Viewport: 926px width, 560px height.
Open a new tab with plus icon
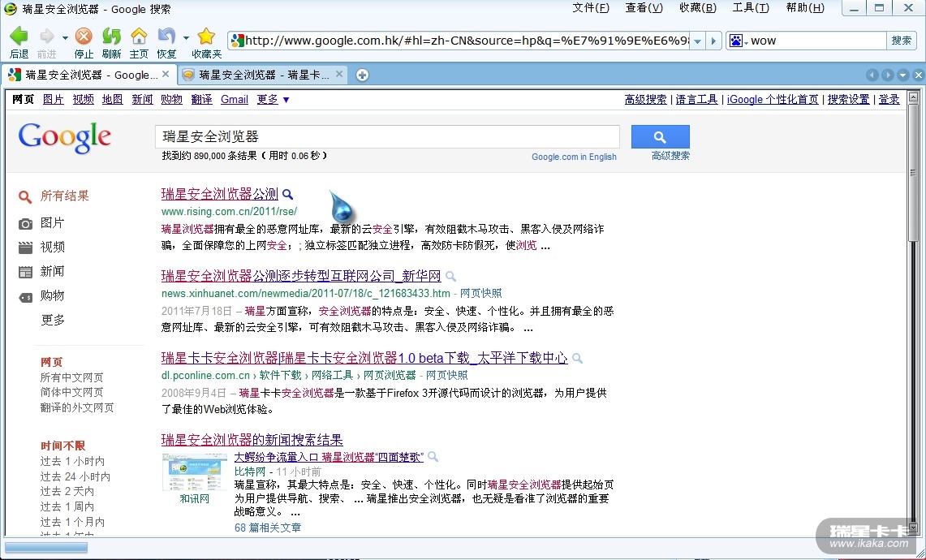click(x=362, y=75)
